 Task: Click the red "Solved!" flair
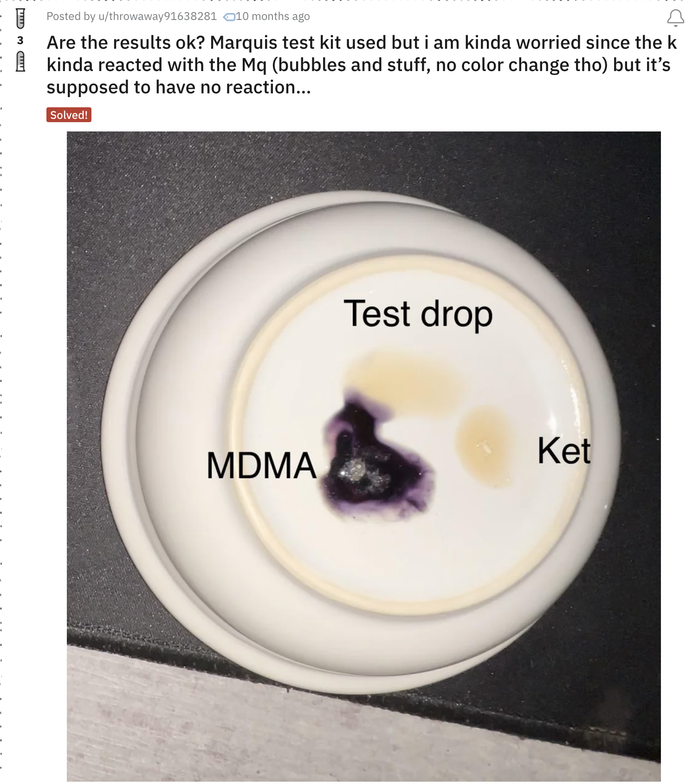click(69, 115)
